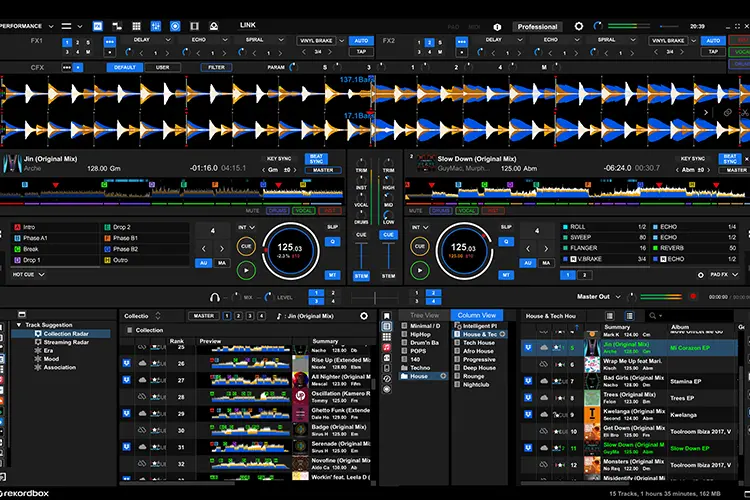Select deck 2 tab in collection header
The height and width of the screenshot is (500, 750).
pos(238,316)
